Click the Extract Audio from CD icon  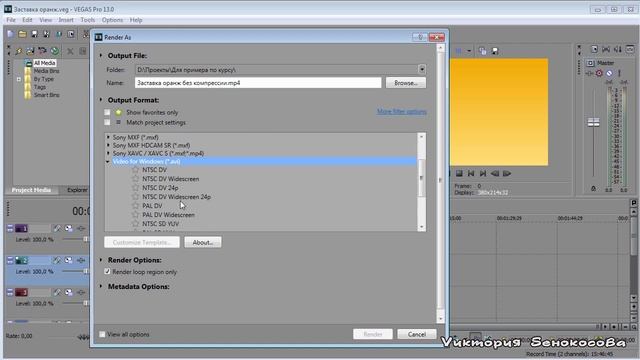click(x=42, y=51)
